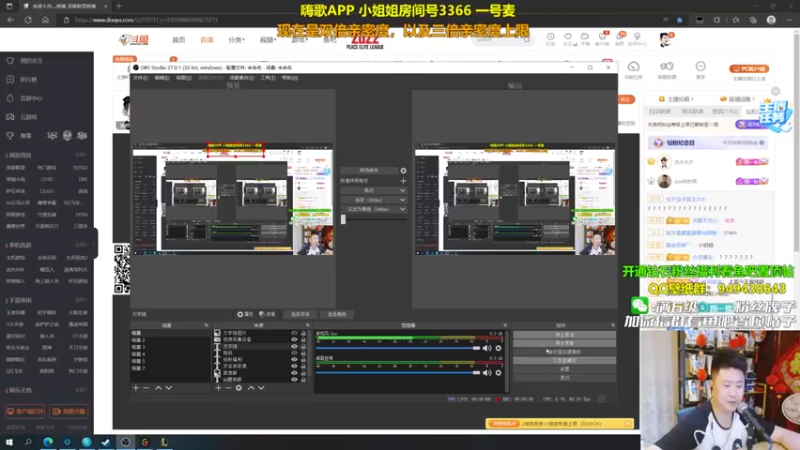Image resolution: width=800 pixels, height=450 pixels.
Task: Open OBS 编辑 Edit menu
Action: 162,78
